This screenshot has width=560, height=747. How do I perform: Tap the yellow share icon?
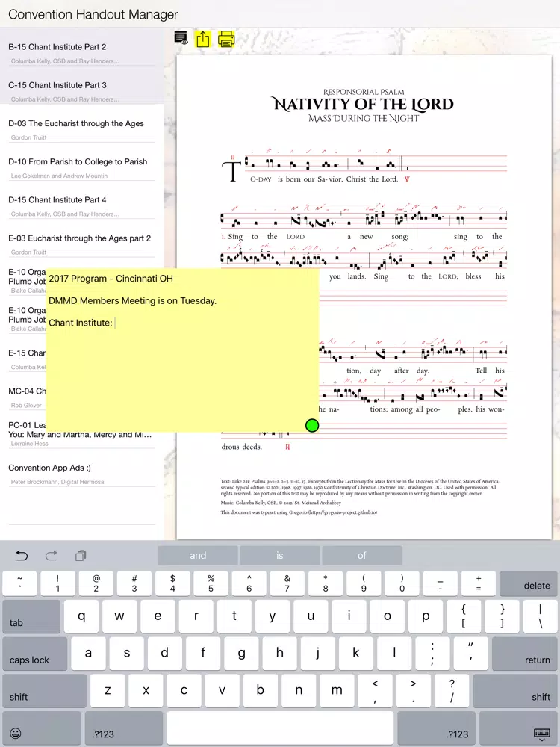203,39
